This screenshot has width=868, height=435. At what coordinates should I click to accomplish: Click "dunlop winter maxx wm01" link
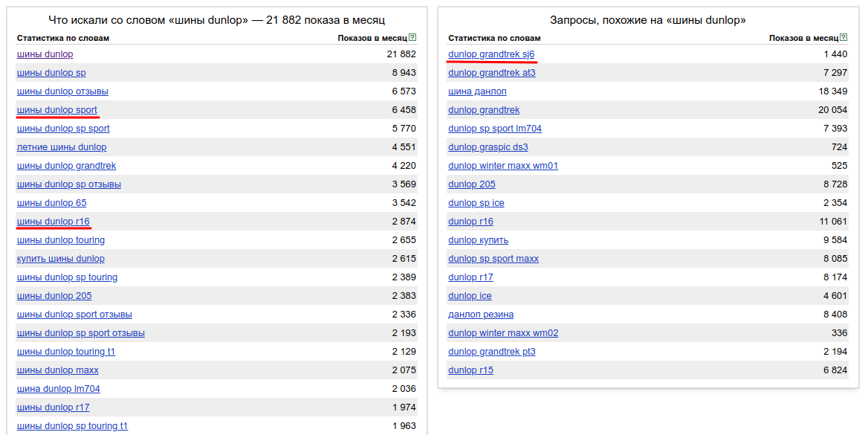pyautogui.click(x=502, y=166)
